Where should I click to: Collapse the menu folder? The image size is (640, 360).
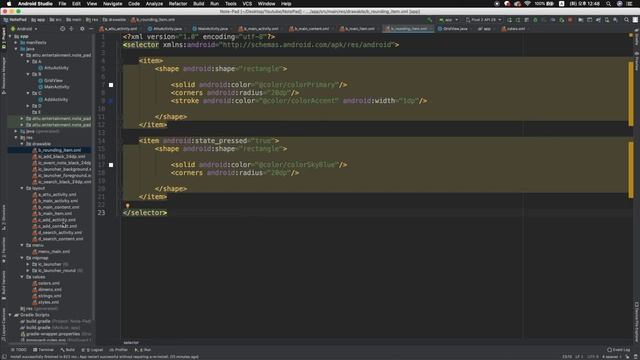[x=22, y=245]
